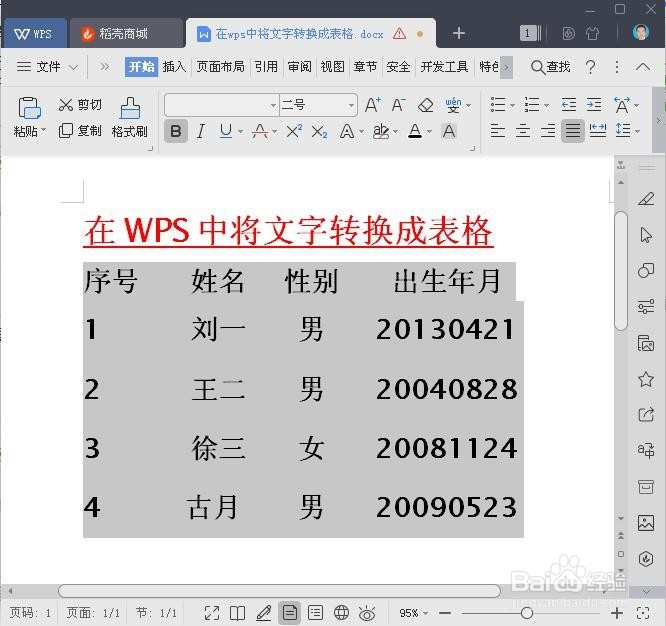Click the zoom in plus button
Screen dimensions: 666x626
pos(617,613)
